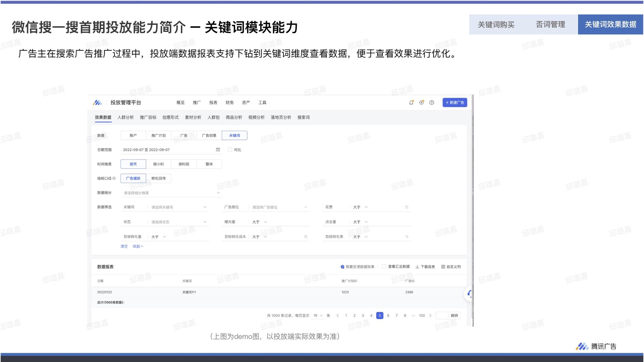Open the 报表 top menu item
Screen dimensions: 644x362
click(x=213, y=103)
